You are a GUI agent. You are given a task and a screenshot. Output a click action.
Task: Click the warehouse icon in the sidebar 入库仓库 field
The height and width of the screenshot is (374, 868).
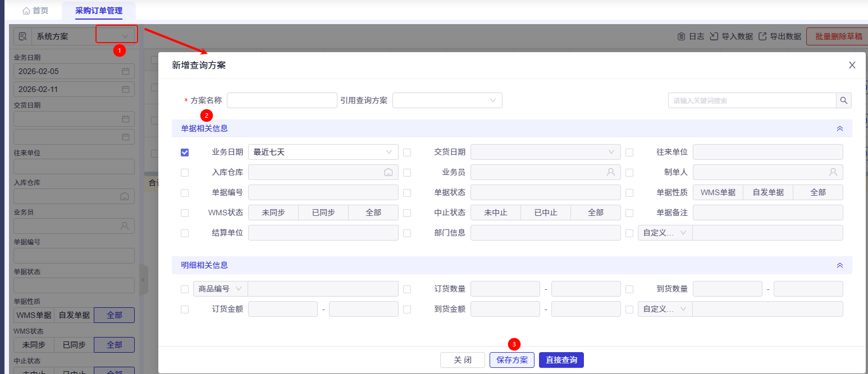(x=125, y=196)
